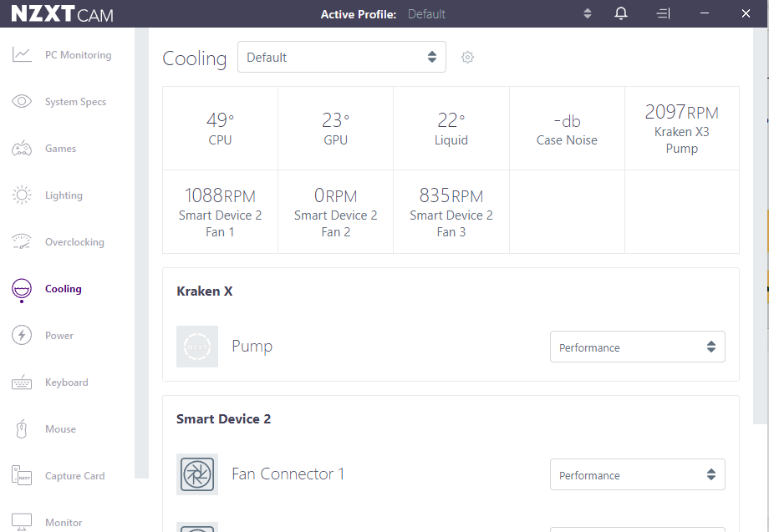Open Fan Connector 1 Performance dropdown
Screen dimensions: 769x532
point(638,474)
